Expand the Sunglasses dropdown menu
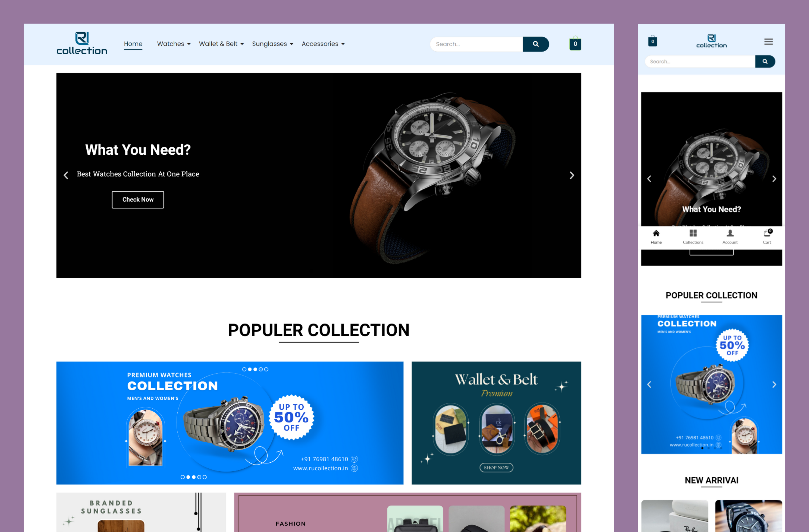 (x=272, y=44)
